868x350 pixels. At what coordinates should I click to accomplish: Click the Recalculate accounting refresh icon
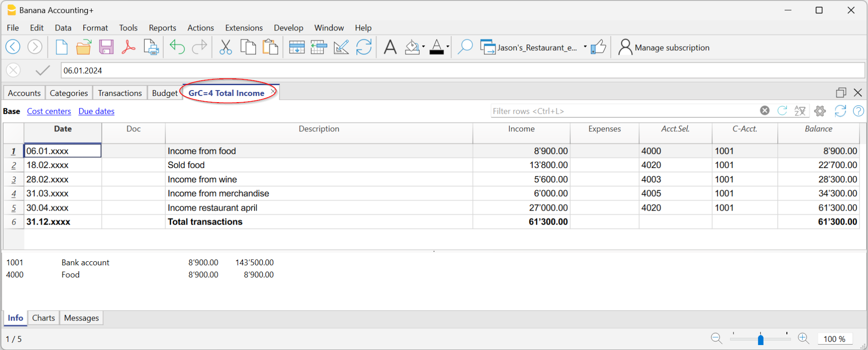coord(364,47)
